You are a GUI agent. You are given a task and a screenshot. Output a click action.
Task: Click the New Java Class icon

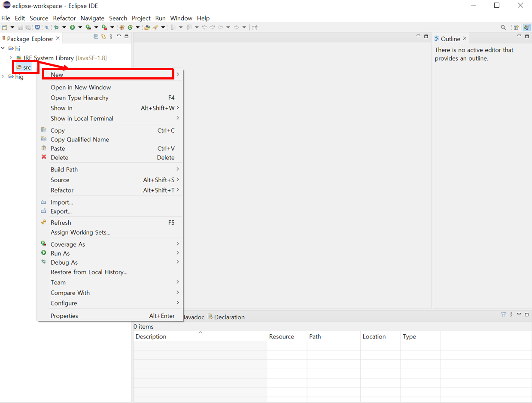click(x=130, y=27)
